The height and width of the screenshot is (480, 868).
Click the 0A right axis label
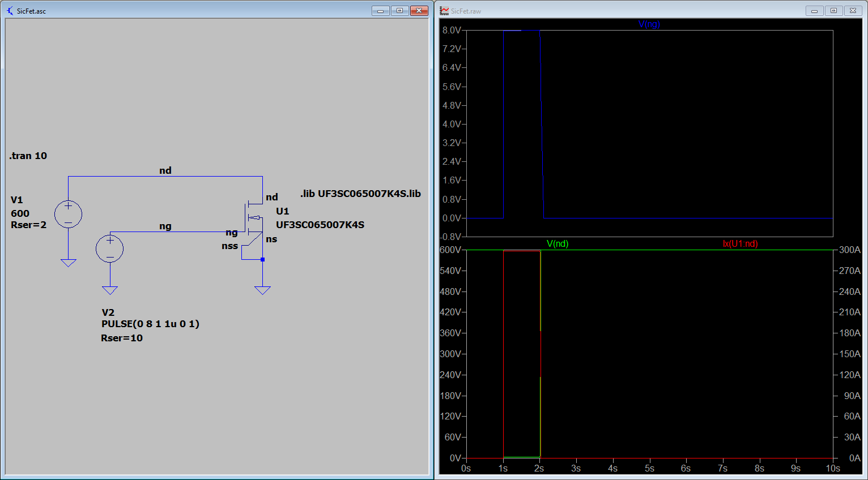855,458
